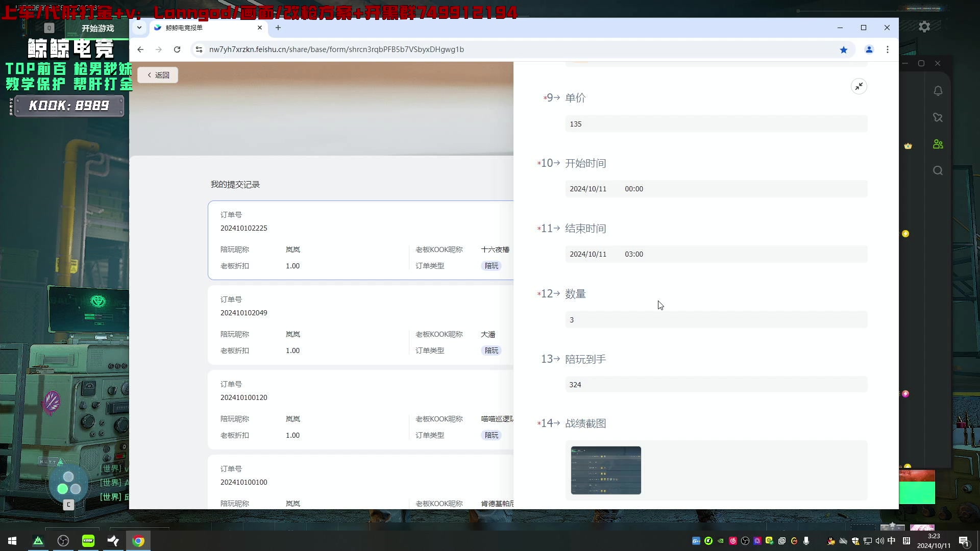Toggle the members list icon in KOOK
Image resolution: width=980 pixels, height=551 pixels.
938,144
